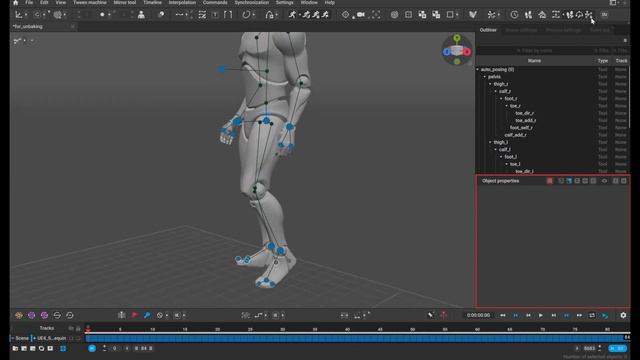Click the camera toolbar icon
640x360 pixels.
click(361, 15)
